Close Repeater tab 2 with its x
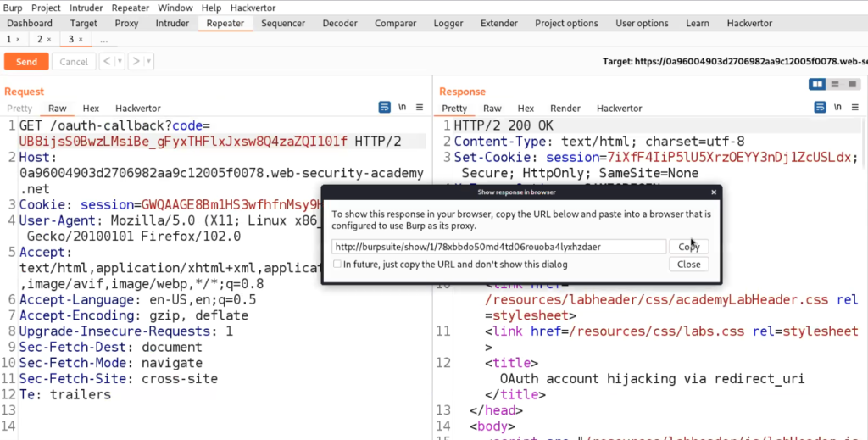This screenshot has width=868, height=440. pos(49,40)
